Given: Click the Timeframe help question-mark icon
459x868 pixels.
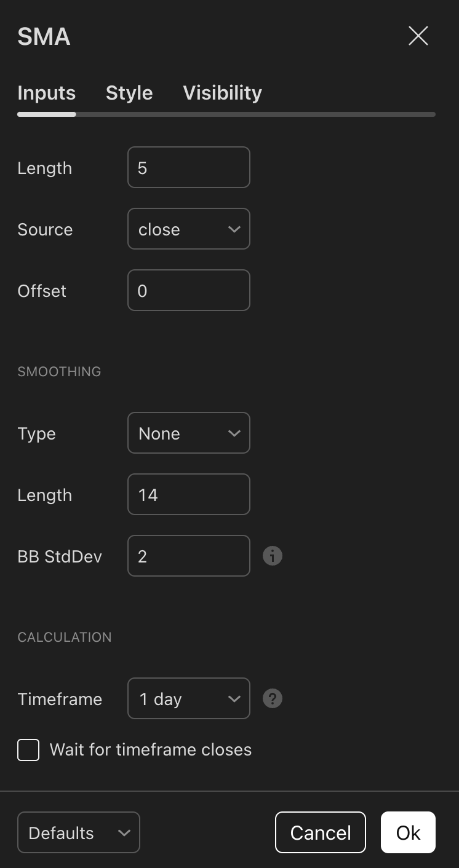Looking at the screenshot, I should [x=273, y=698].
